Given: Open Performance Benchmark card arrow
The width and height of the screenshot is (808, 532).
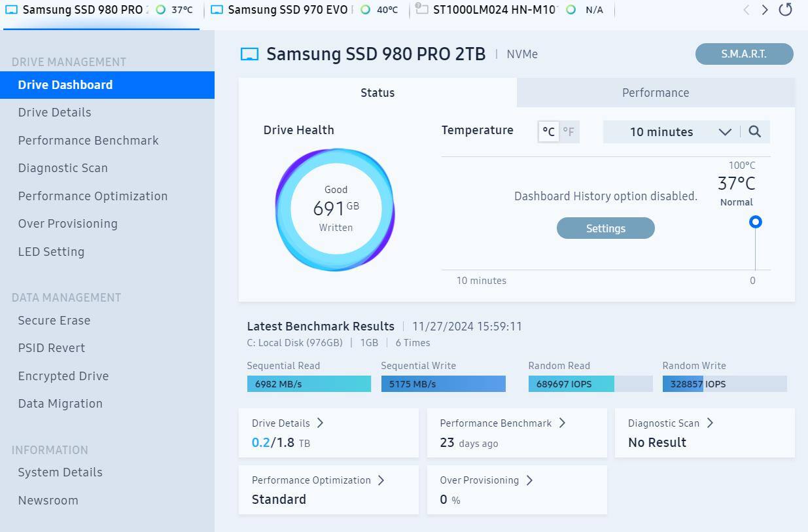Looking at the screenshot, I should 562,423.
